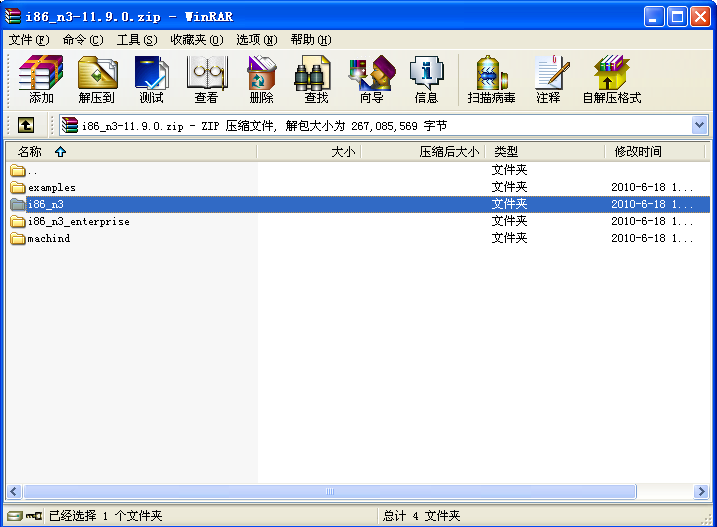Image resolution: width=717 pixels, height=527 pixels.
Task: Click the 查看 (View) toolbar icon
Action: 207,79
